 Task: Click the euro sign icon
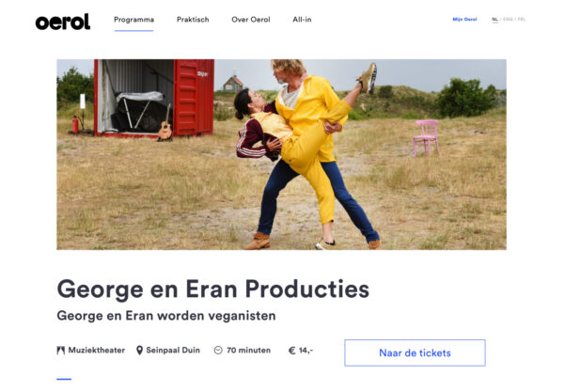[x=292, y=351]
